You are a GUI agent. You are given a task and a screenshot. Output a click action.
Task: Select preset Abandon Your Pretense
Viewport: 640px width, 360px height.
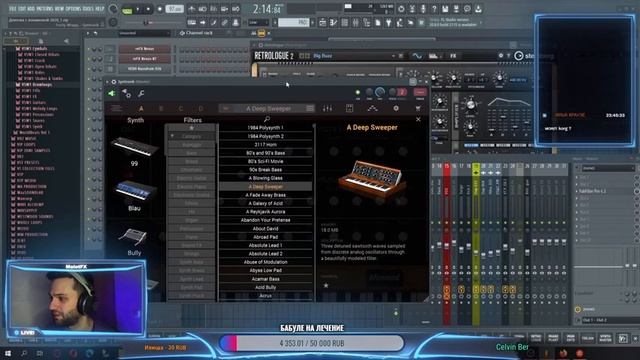[266, 220]
